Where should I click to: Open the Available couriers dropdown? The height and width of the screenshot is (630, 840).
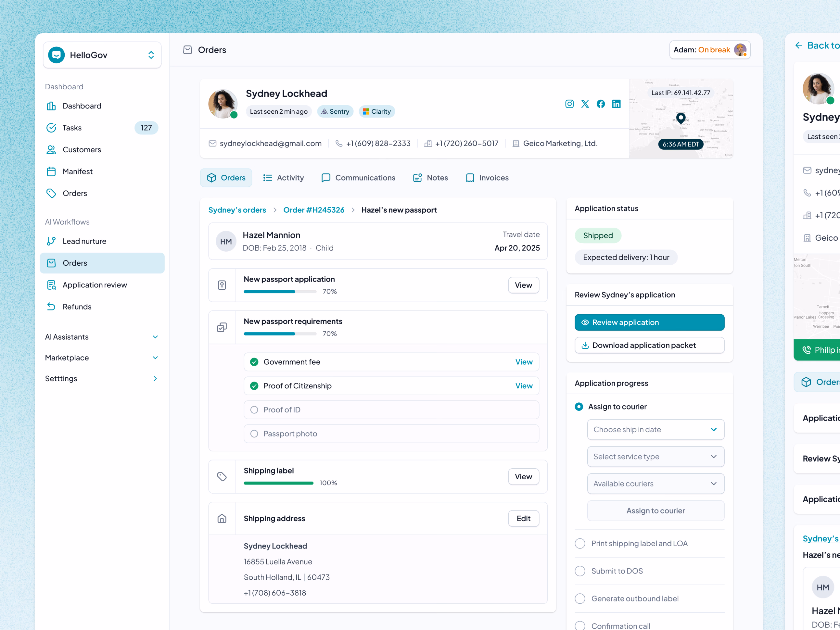[655, 484]
